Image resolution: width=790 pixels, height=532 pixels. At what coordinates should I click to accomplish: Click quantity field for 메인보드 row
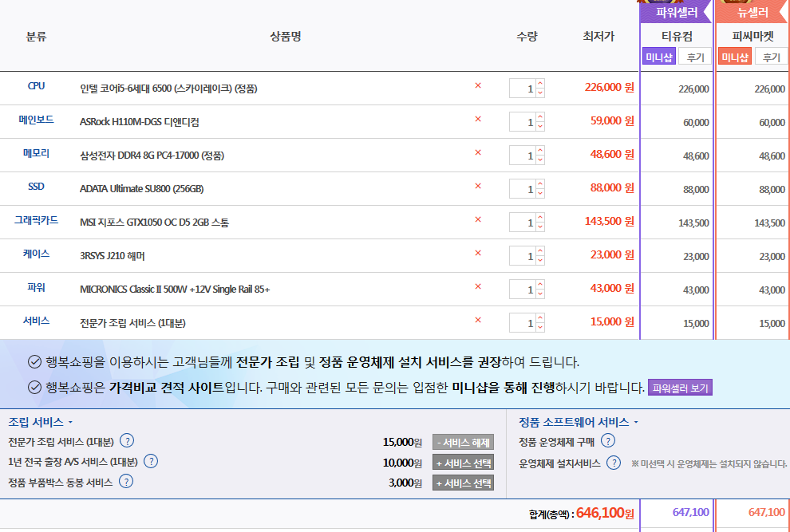click(x=523, y=122)
